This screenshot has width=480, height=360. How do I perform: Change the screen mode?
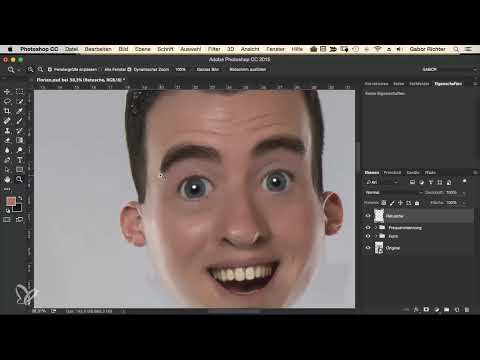tap(19, 220)
